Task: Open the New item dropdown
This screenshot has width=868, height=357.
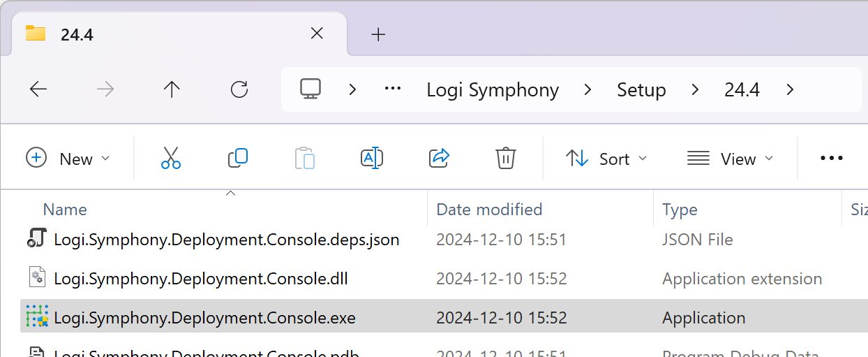Action: (x=68, y=159)
